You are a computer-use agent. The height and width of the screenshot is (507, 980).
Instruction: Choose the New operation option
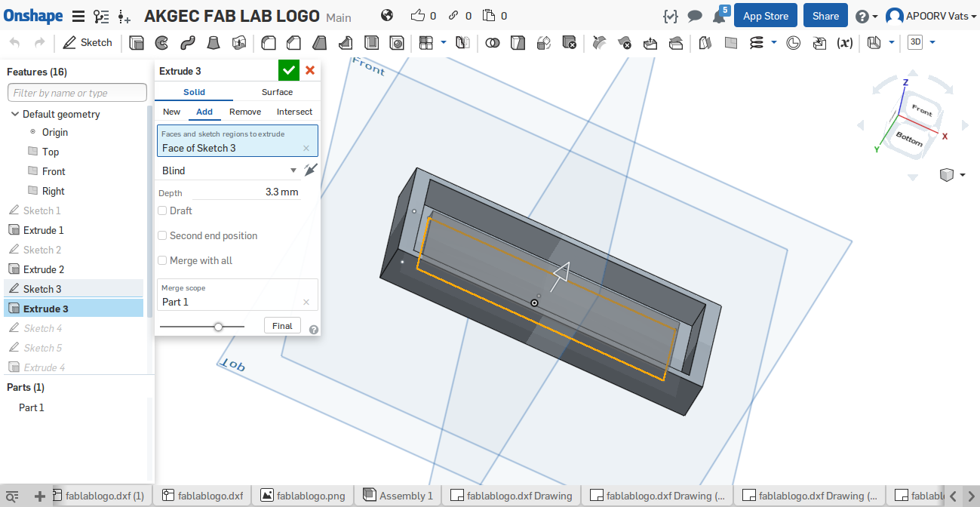tap(172, 112)
